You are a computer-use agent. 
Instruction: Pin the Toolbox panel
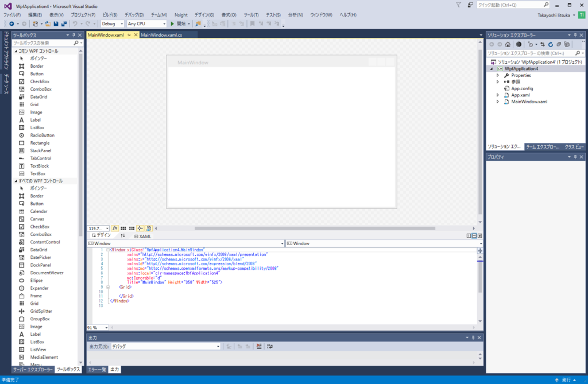[73, 35]
